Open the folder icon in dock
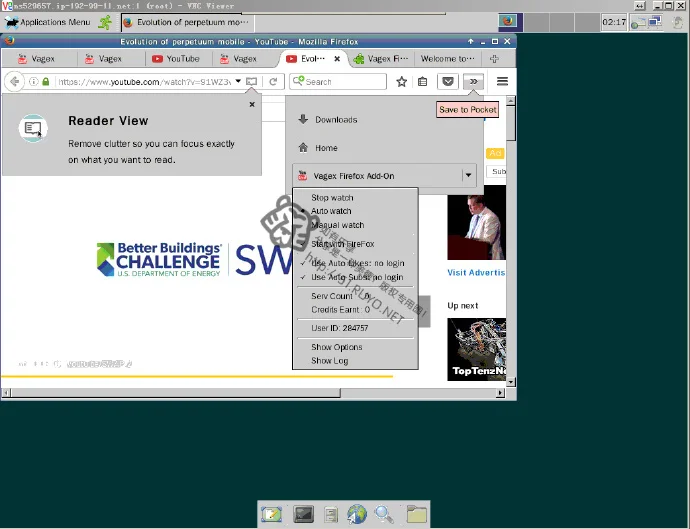690x529 pixels. point(416,514)
